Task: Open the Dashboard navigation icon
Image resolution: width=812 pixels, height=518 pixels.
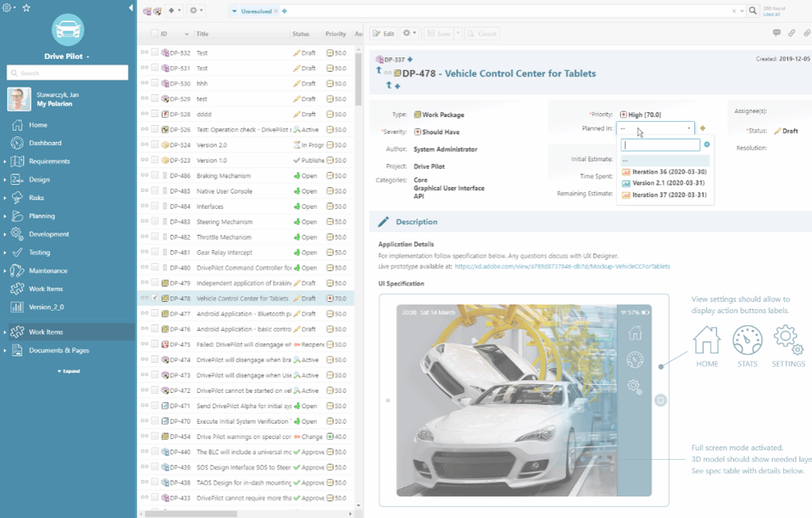Action: pos(17,143)
